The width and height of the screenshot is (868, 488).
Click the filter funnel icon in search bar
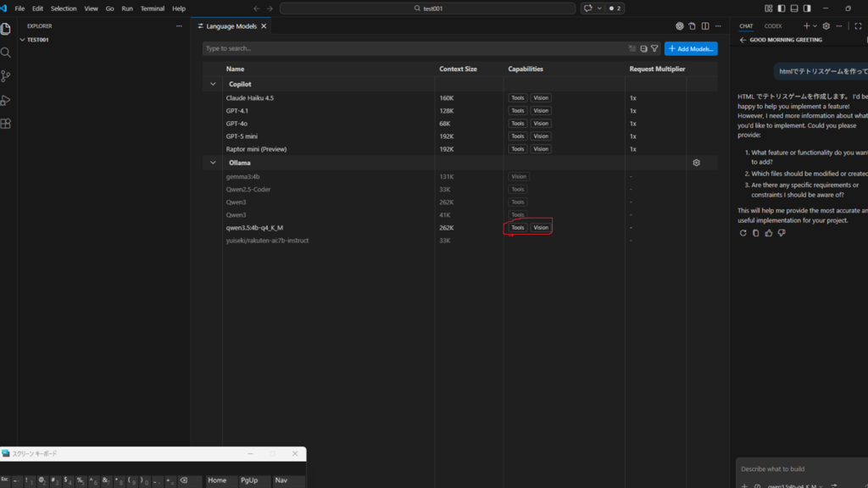click(x=654, y=49)
